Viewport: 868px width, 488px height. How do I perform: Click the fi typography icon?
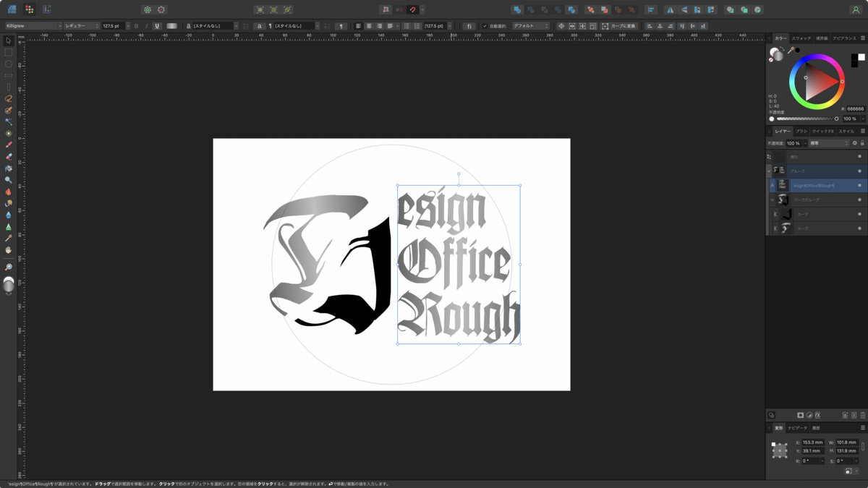pos(469,26)
